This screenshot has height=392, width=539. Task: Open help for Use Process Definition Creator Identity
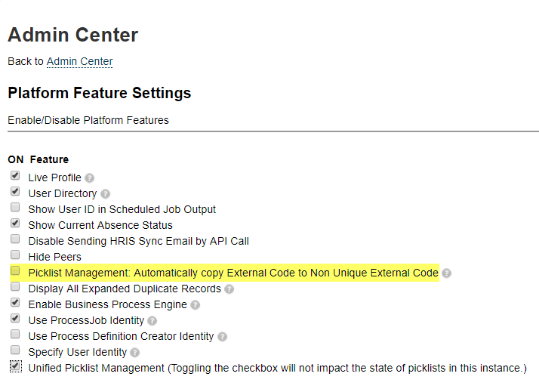(223, 337)
